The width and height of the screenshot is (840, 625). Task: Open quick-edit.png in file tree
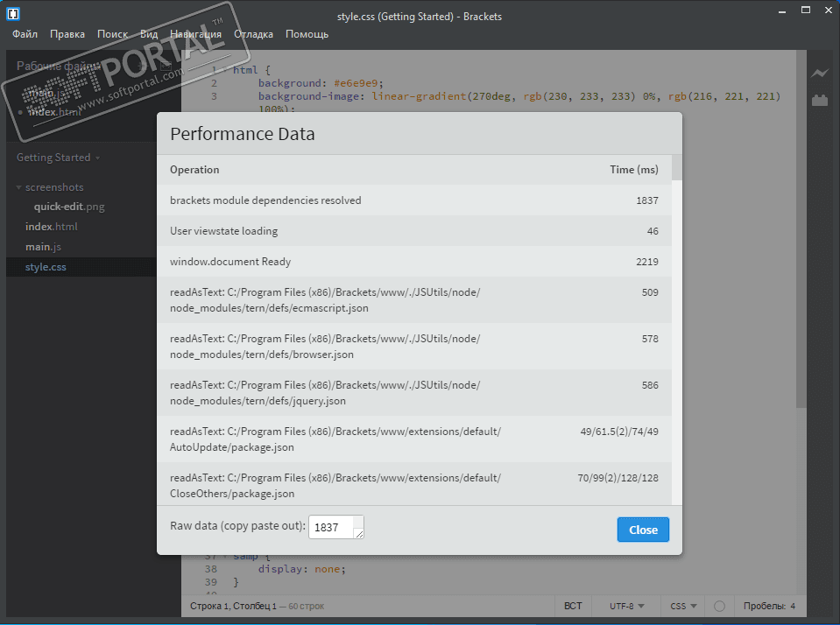tap(69, 207)
